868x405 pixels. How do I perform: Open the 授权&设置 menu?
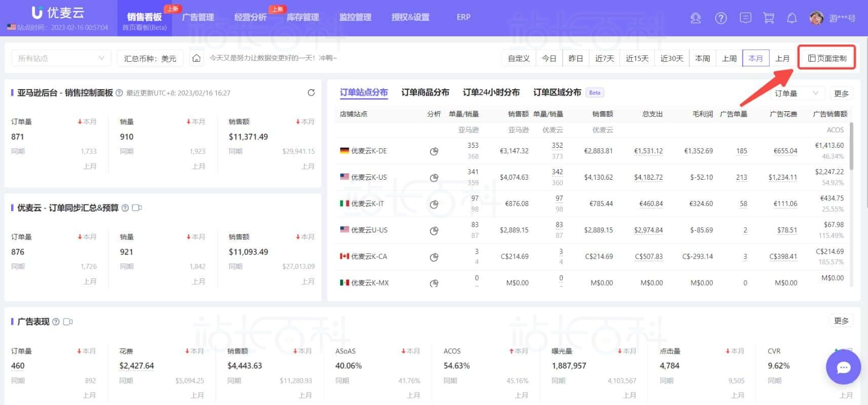(x=410, y=17)
